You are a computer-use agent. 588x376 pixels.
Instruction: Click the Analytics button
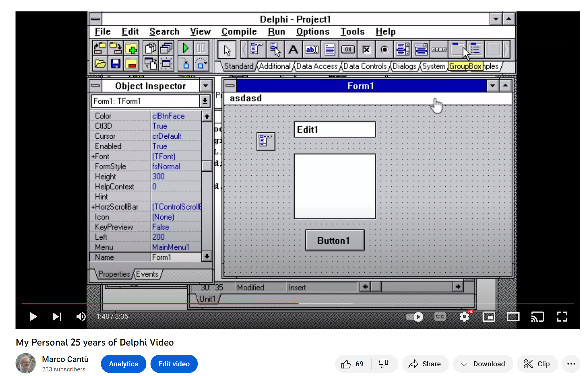124,364
